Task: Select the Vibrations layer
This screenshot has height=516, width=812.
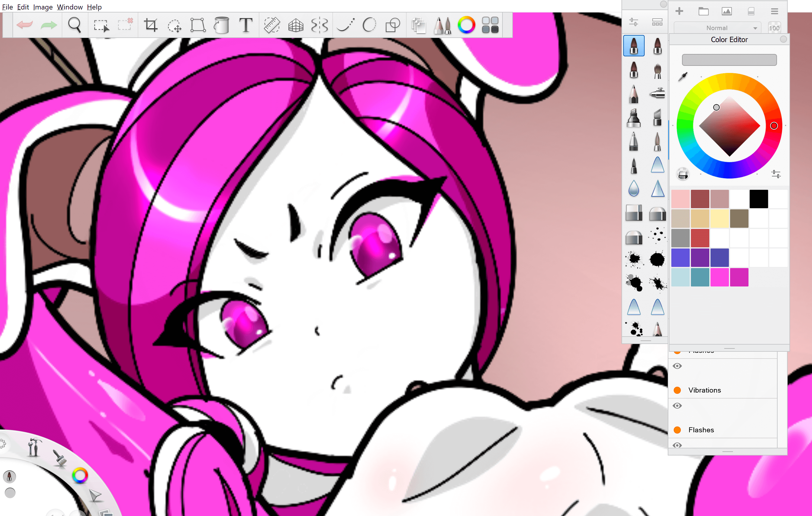Action: [705, 390]
